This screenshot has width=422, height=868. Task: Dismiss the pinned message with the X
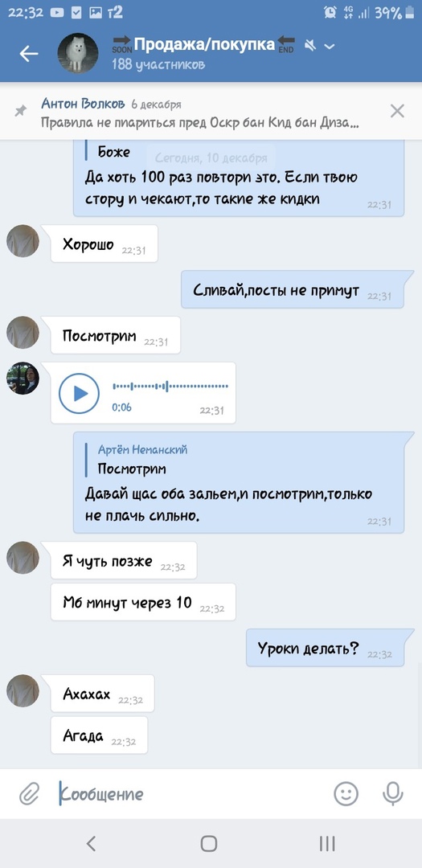click(397, 111)
